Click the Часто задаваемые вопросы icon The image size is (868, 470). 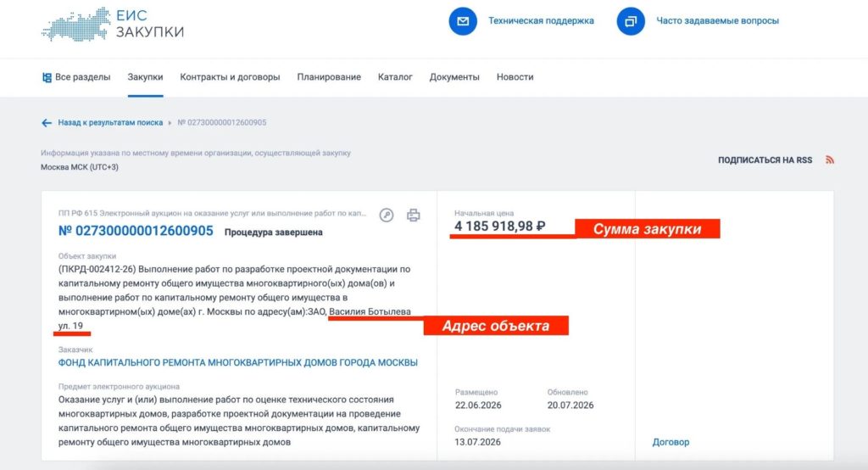coord(631,21)
